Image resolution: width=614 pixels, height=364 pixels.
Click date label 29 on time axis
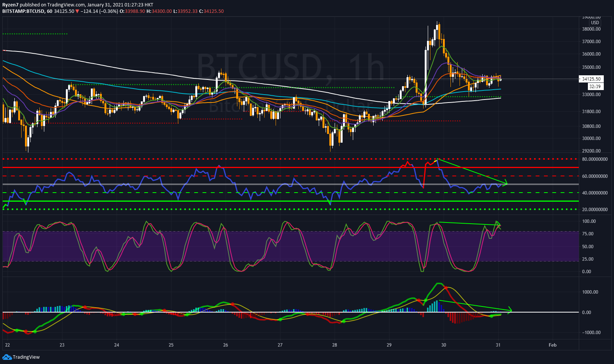[x=389, y=345]
